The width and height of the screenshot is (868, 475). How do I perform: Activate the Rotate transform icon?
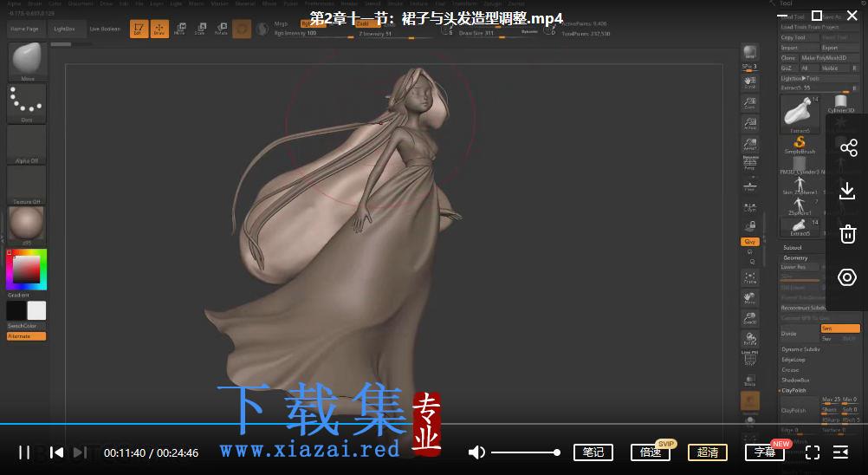(221, 29)
